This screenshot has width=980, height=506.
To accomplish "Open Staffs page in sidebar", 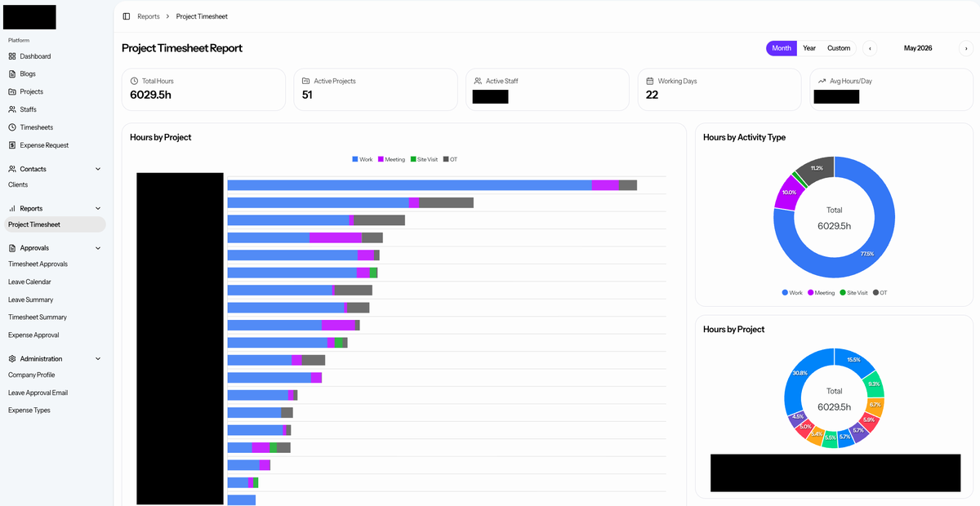I will tap(29, 109).
